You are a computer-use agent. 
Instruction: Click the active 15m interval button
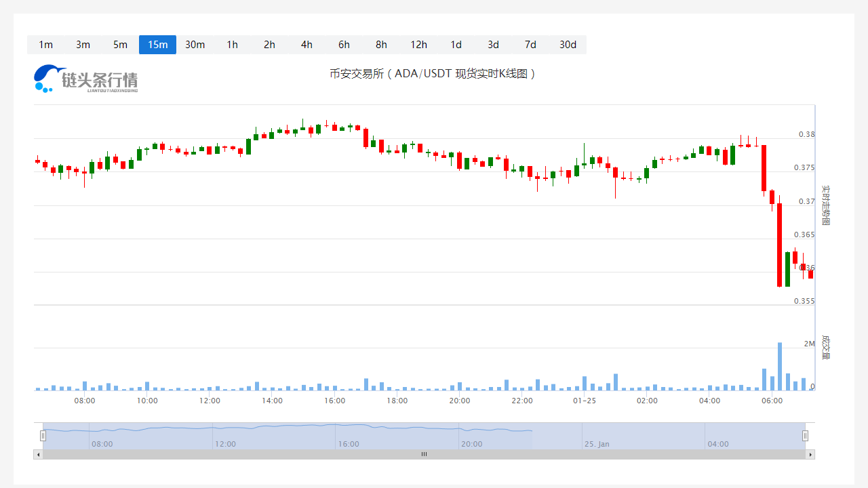(157, 45)
